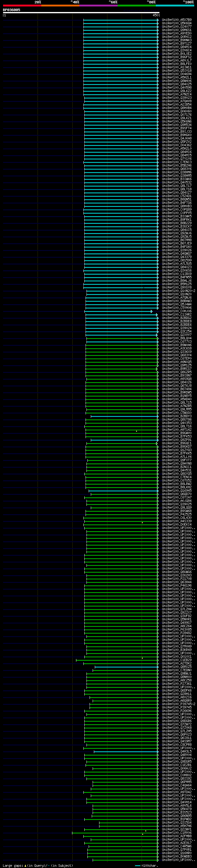Select the query name BP036005
Image resolution: width=197 pixels, height=868 pixels.
point(11,10)
